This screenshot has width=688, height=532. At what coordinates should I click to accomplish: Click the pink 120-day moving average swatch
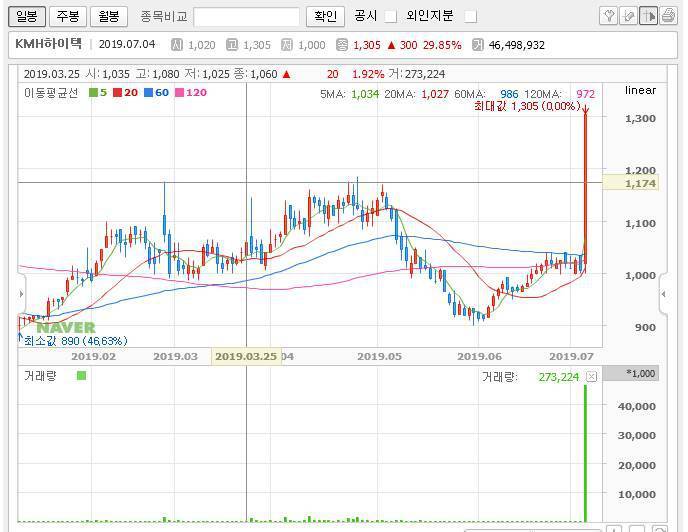(x=179, y=93)
